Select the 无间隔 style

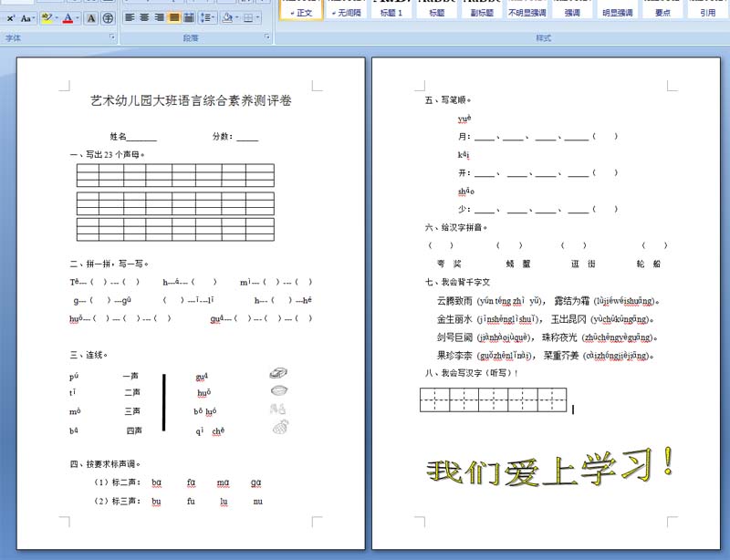pos(347,10)
